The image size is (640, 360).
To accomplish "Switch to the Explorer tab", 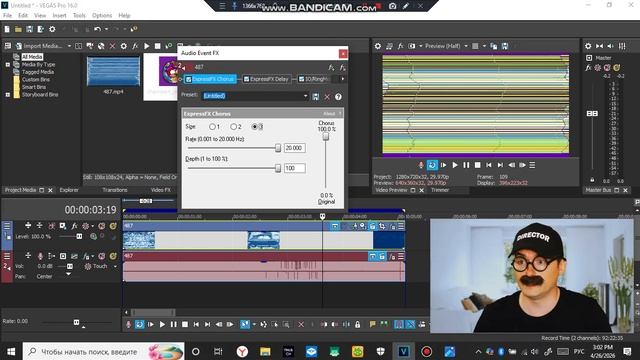I will (69, 190).
